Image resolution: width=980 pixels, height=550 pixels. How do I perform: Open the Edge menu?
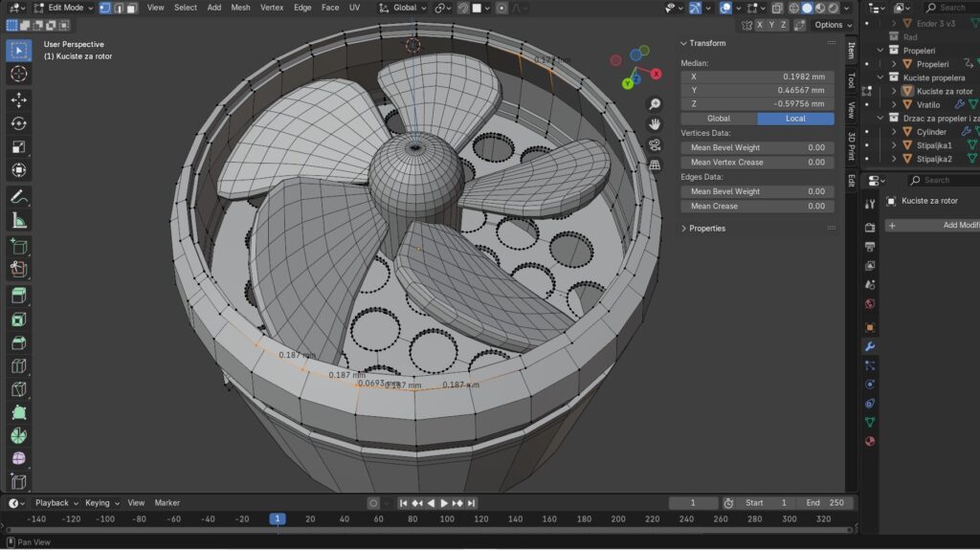click(302, 8)
